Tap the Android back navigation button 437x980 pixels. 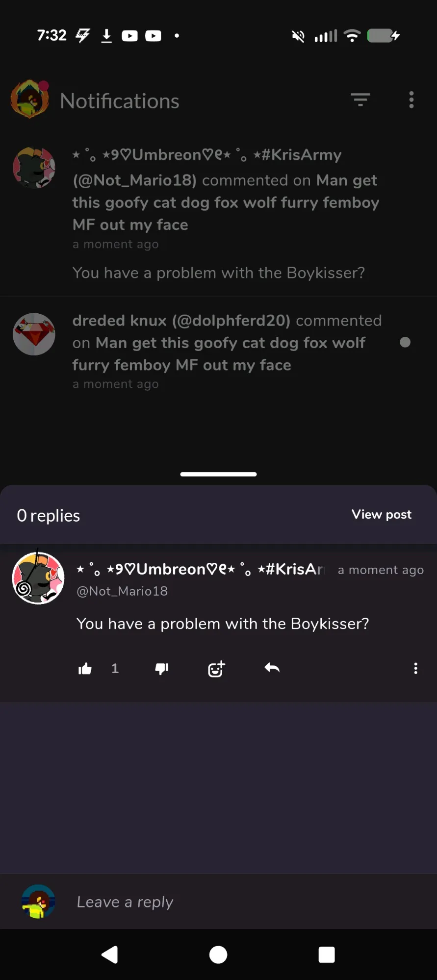click(110, 955)
